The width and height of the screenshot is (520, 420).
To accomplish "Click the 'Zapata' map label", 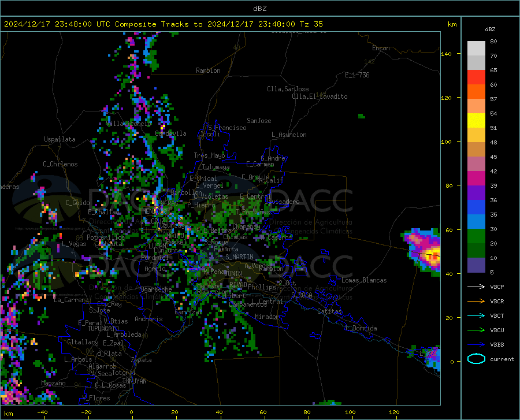I will (x=142, y=360).
